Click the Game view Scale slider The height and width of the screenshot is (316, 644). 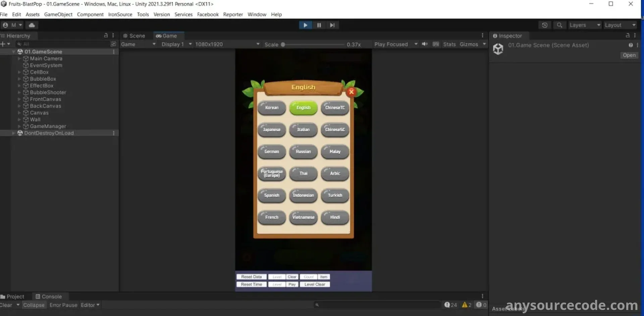[312, 44]
